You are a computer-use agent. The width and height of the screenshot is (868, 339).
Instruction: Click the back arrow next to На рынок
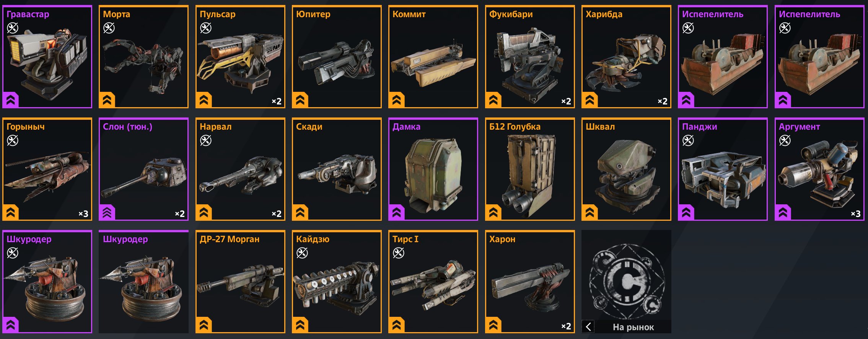click(588, 327)
